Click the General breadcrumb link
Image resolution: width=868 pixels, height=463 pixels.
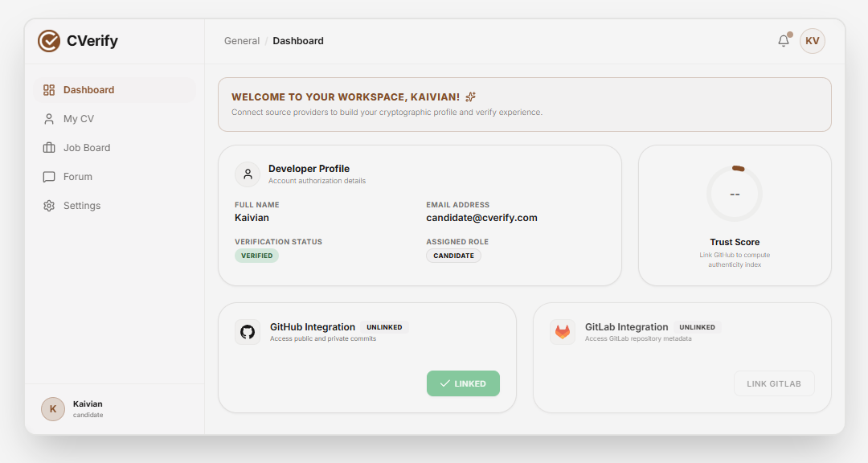coord(242,41)
